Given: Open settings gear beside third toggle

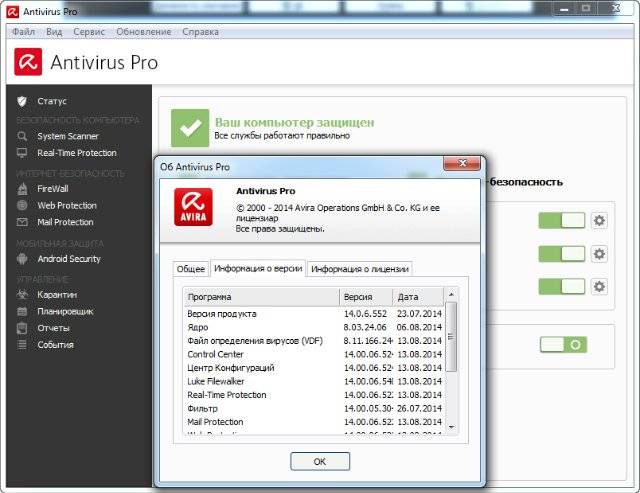Looking at the screenshot, I should (x=599, y=286).
